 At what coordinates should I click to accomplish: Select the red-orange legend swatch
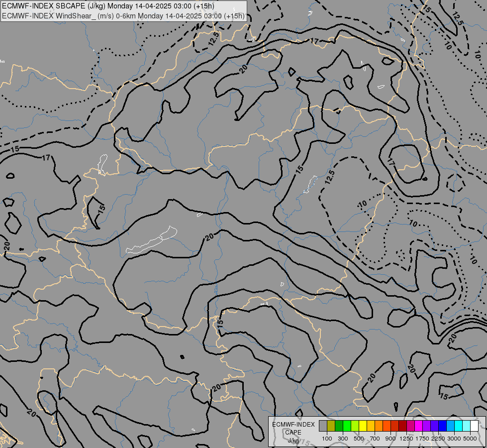[x=387, y=426]
